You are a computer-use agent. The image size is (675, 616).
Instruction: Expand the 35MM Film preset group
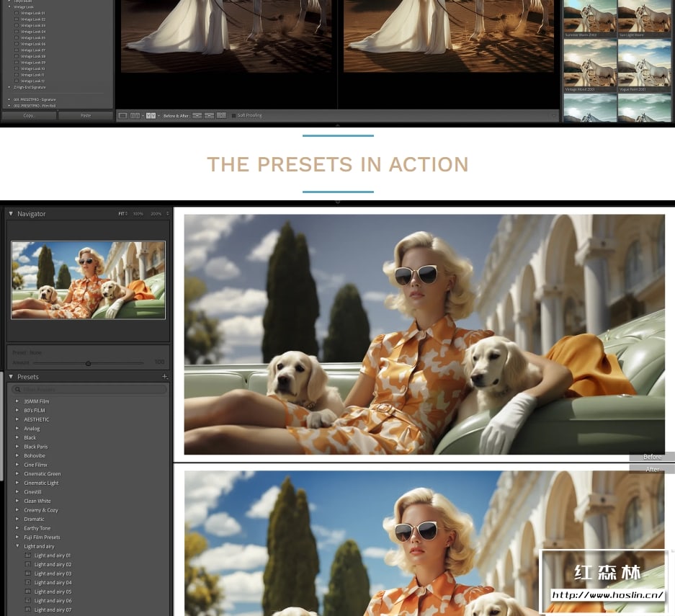(x=17, y=401)
